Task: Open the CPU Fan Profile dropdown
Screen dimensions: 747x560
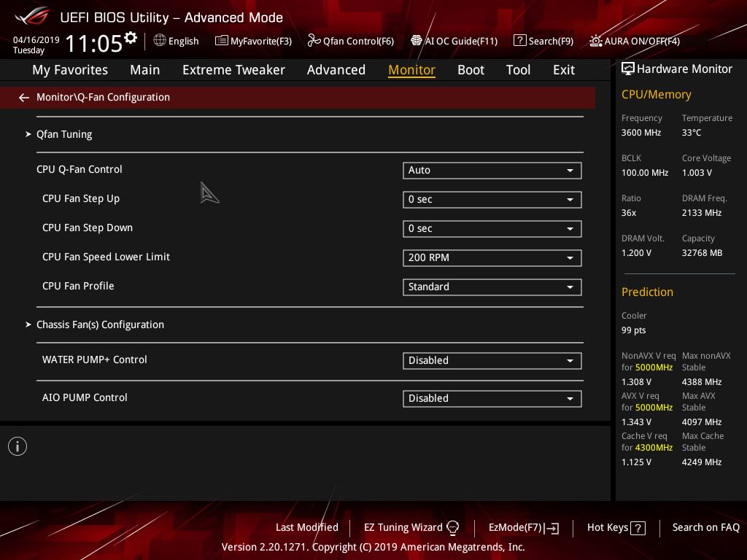Action: point(492,287)
